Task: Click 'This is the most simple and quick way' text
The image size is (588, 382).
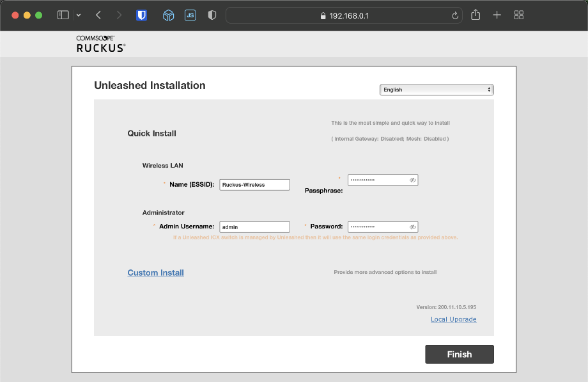Action: click(x=391, y=123)
